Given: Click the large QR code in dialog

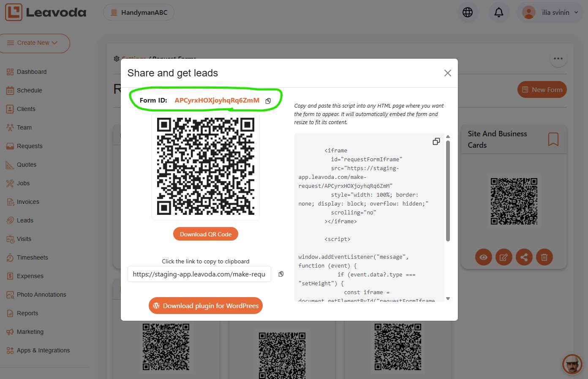Looking at the screenshot, I should pyautogui.click(x=206, y=166).
